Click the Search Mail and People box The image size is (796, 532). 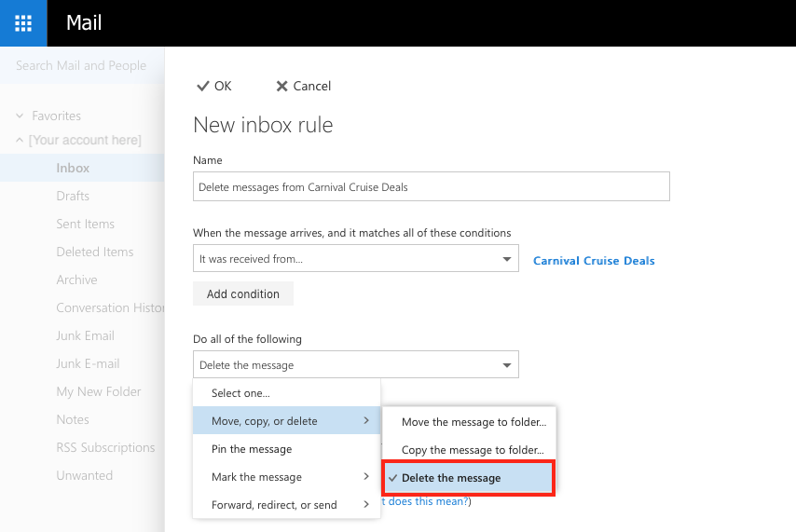tap(81, 65)
